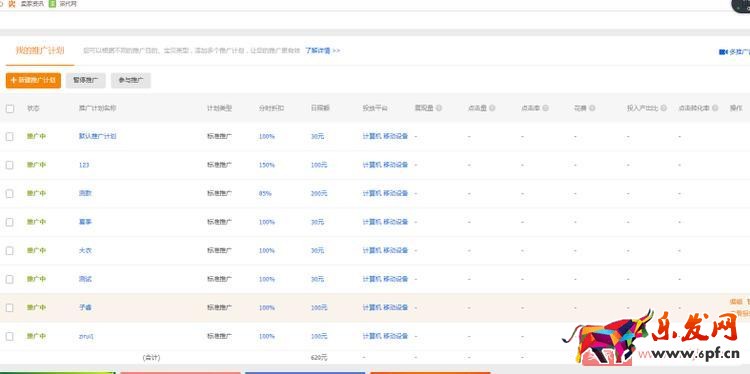750x374 pixels.
Task: Open the 测款 plan link
Action: point(85,194)
